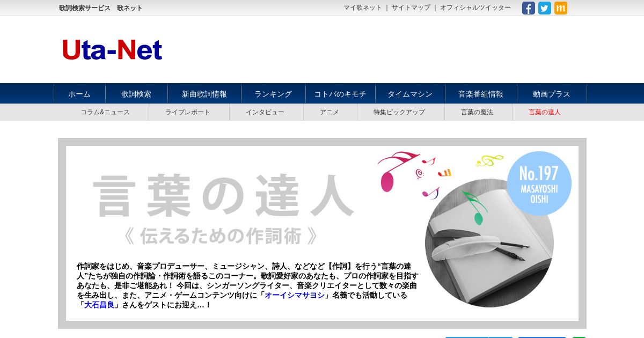This screenshot has height=338, width=644.
Task: Open the Twitter icon link
Action: point(545,8)
